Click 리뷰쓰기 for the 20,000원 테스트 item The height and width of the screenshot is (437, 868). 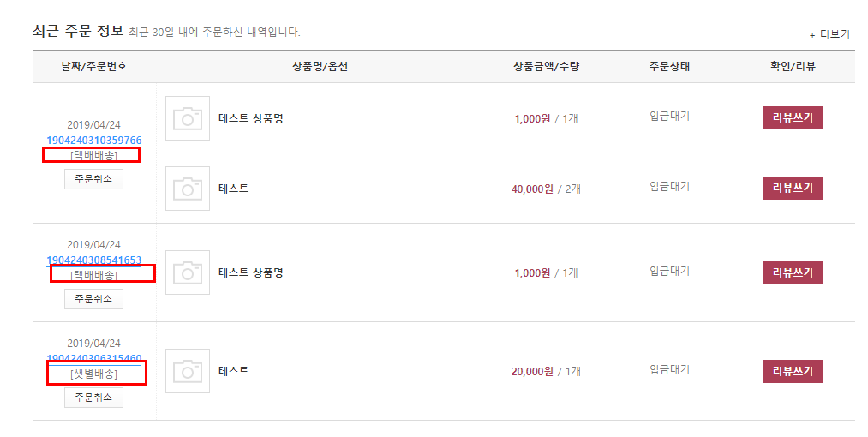point(793,371)
